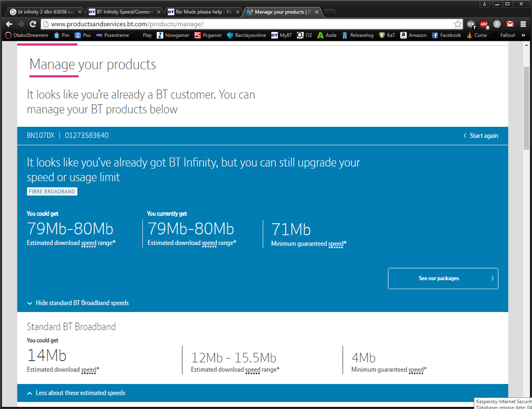Open the OtakuStreamers bookmark
The width and height of the screenshot is (532, 409).
27,35
